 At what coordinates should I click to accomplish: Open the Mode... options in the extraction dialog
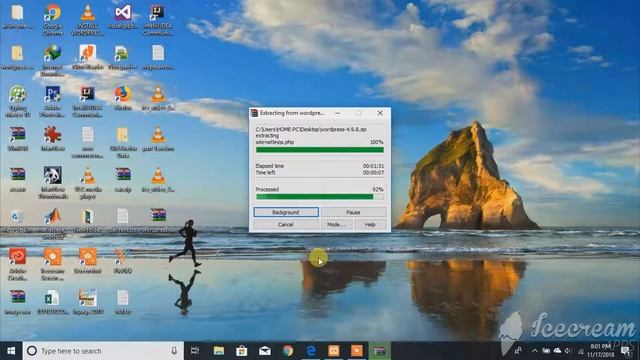point(336,224)
